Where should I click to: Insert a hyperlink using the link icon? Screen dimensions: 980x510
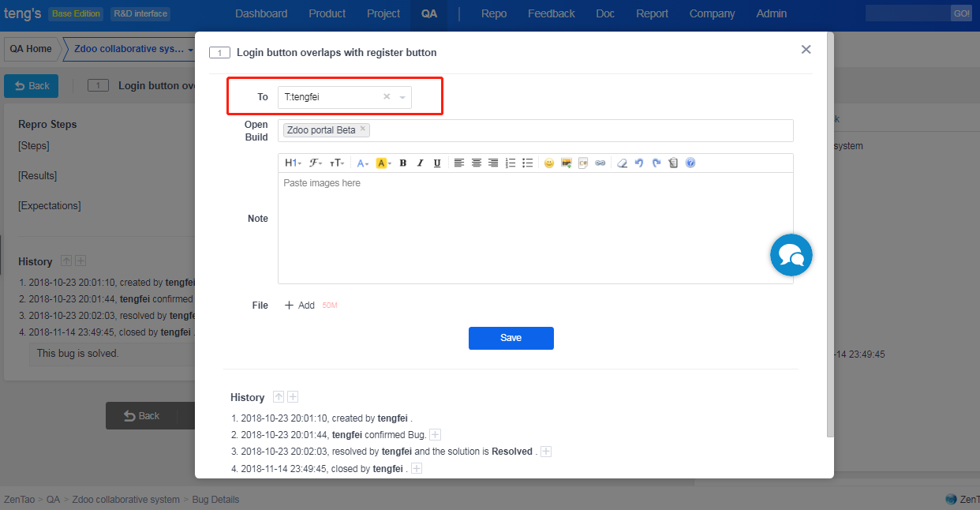pos(600,163)
